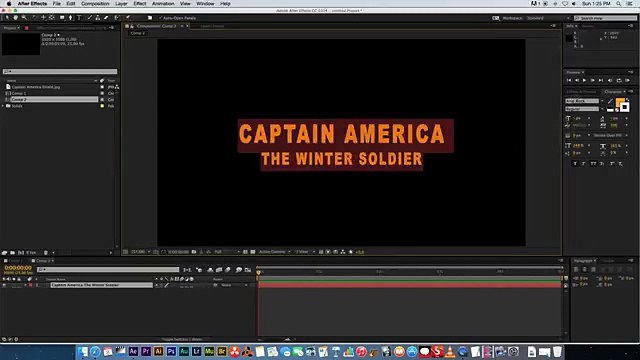
Task: Open the 1 View layout dropdown
Action: [305, 252]
